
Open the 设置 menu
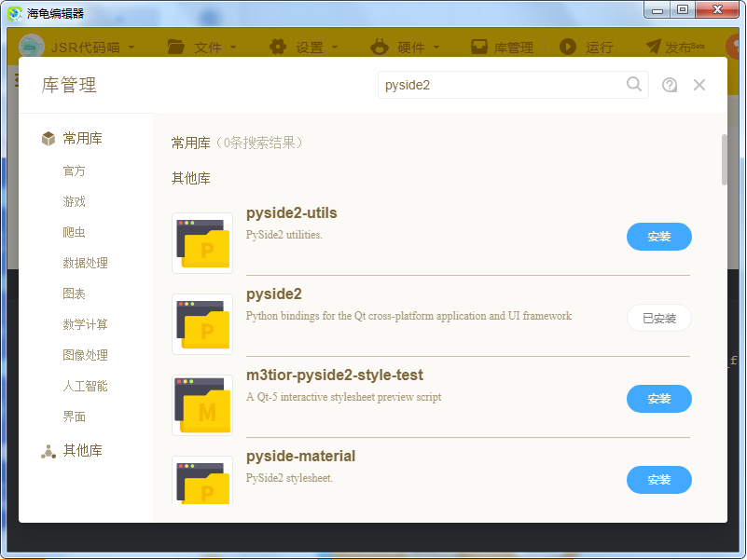(x=310, y=48)
